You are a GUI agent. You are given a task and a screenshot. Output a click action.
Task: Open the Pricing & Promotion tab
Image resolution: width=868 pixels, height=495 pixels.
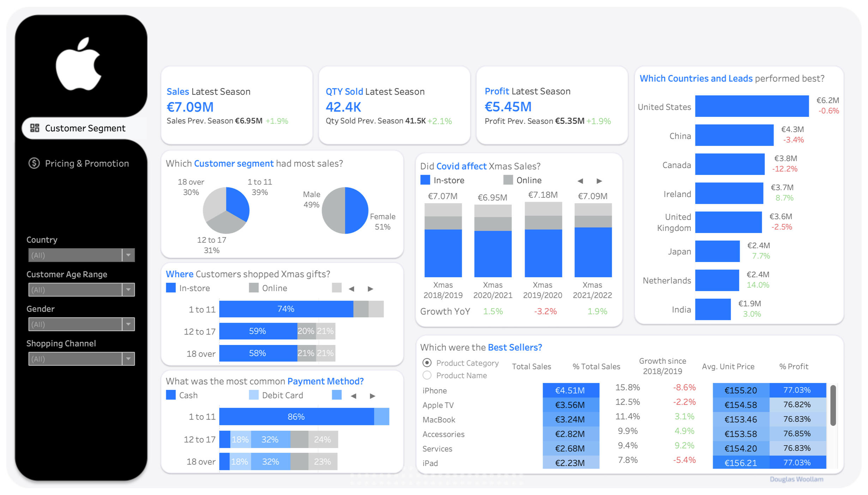(87, 163)
